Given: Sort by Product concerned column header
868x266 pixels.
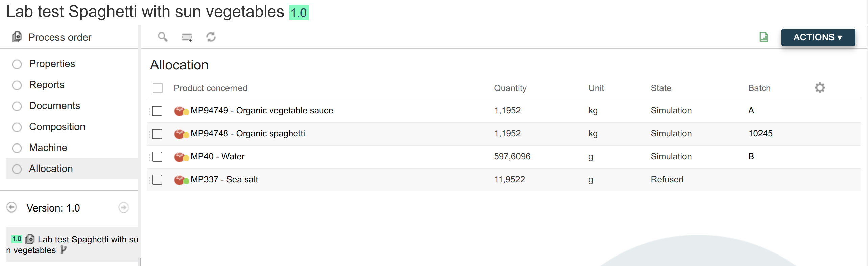Looking at the screenshot, I should click(210, 88).
